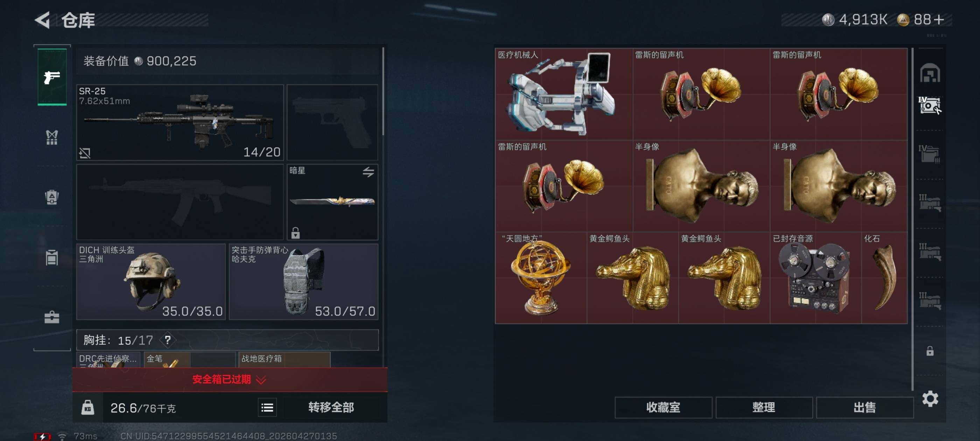
Task: Click the 转移全部 transfer all button
Action: click(331, 407)
